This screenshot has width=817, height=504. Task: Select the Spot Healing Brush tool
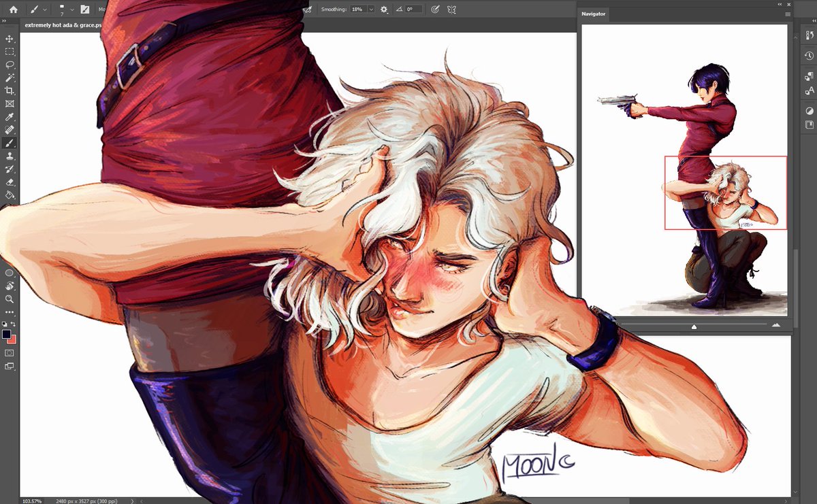pyautogui.click(x=10, y=130)
